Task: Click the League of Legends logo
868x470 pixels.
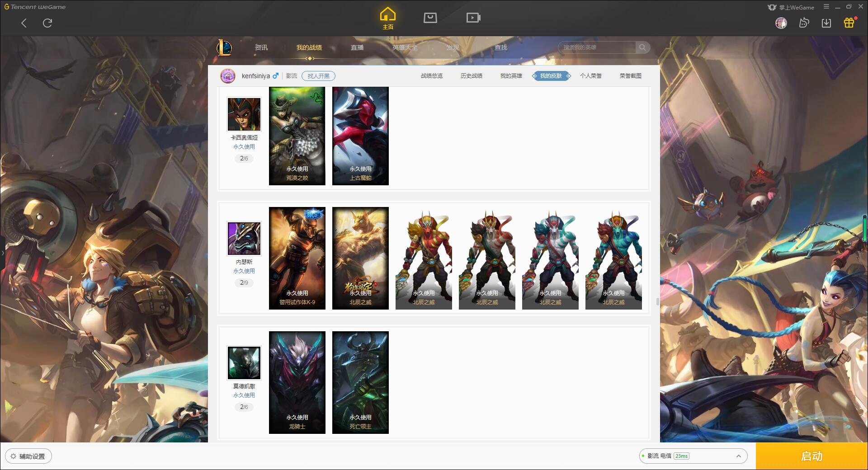Action: [x=225, y=47]
